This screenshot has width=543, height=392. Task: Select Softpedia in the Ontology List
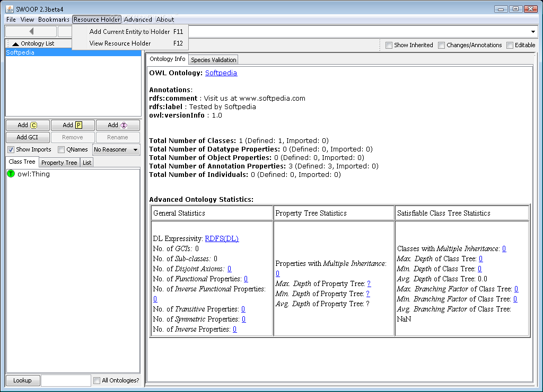[73, 52]
